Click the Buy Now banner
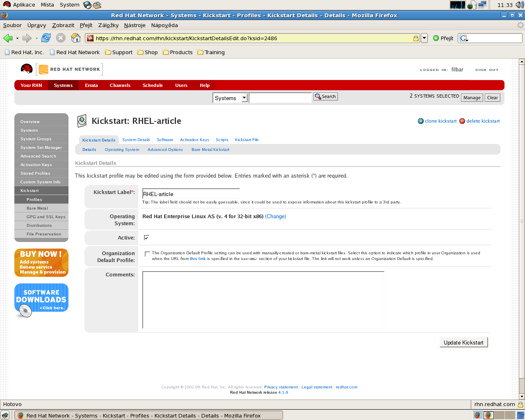The width and height of the screenshot is (525, 420). 41,262
